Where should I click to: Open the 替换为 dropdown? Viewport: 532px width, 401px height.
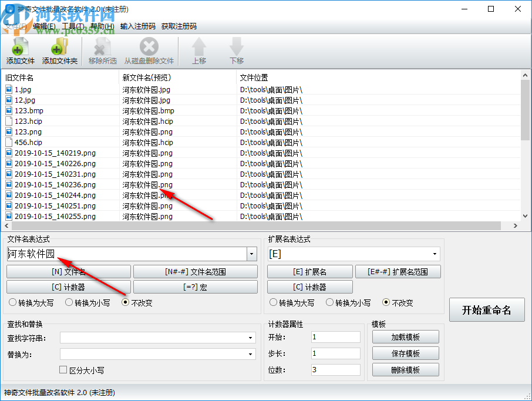tap(250, 354)
